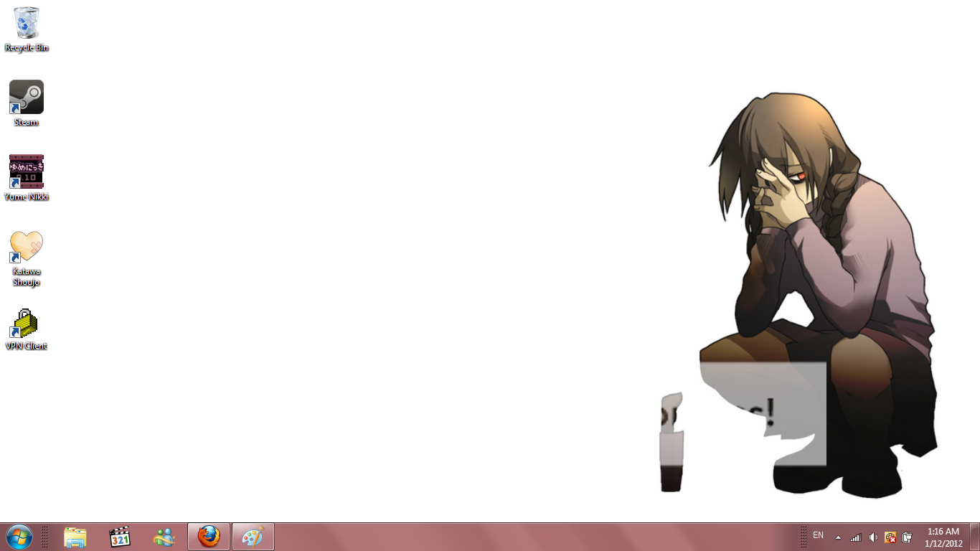Click the VPN Client label text

click(27, 347)
